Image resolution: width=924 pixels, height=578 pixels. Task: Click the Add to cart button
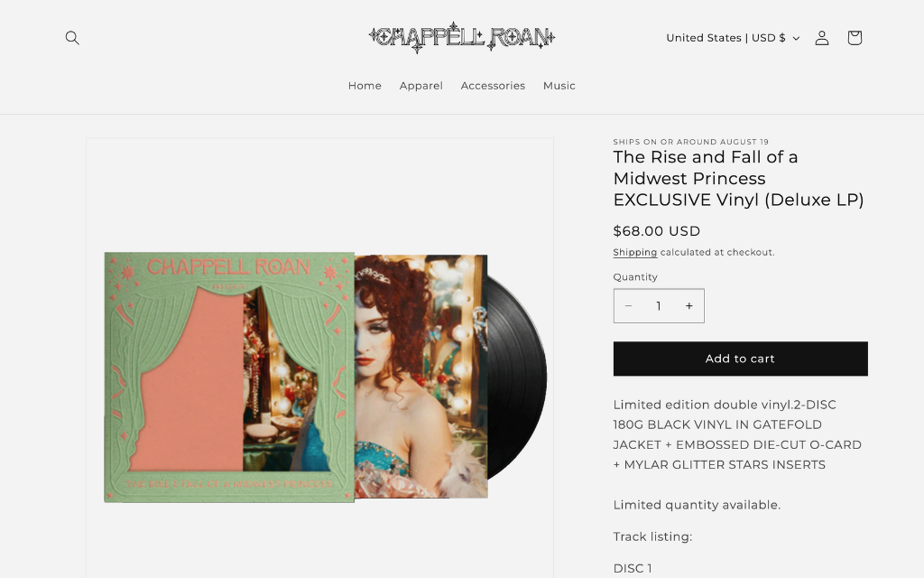[740, 359]
